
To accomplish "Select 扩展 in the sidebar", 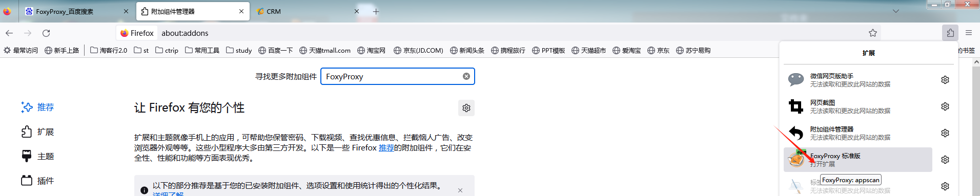I will click(38, 132).
